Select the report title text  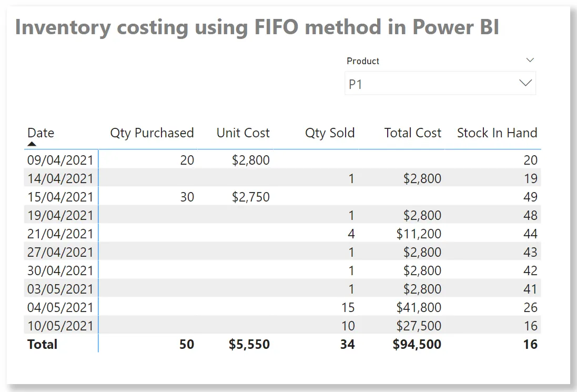257,27
